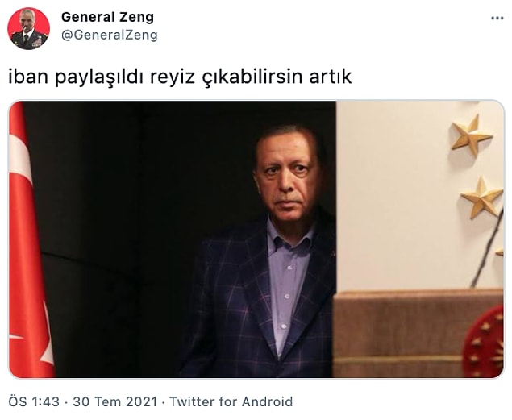
Task: Click the tweet text starting "iban paylaşıldı"
Action: coord(180,77)
